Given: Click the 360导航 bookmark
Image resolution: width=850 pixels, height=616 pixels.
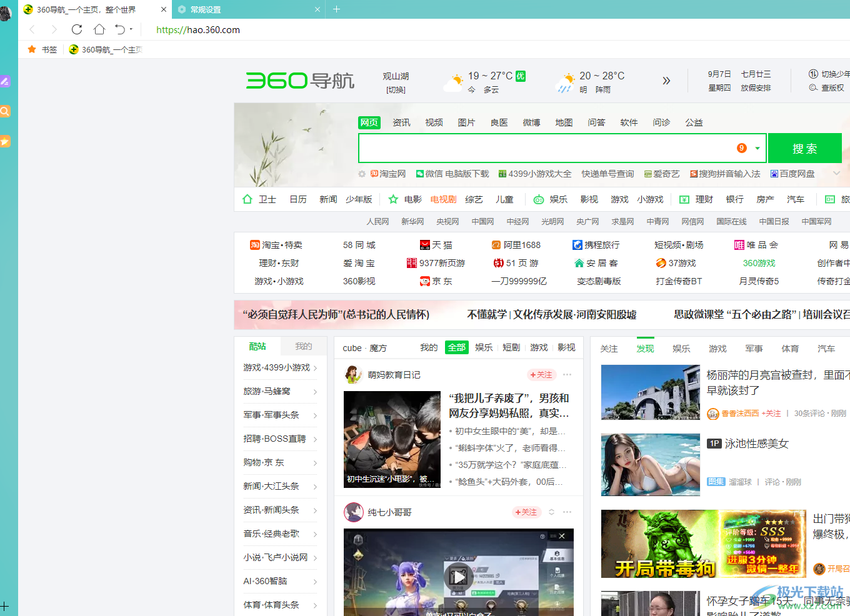Looking at the screenshot, I should 106,49.
